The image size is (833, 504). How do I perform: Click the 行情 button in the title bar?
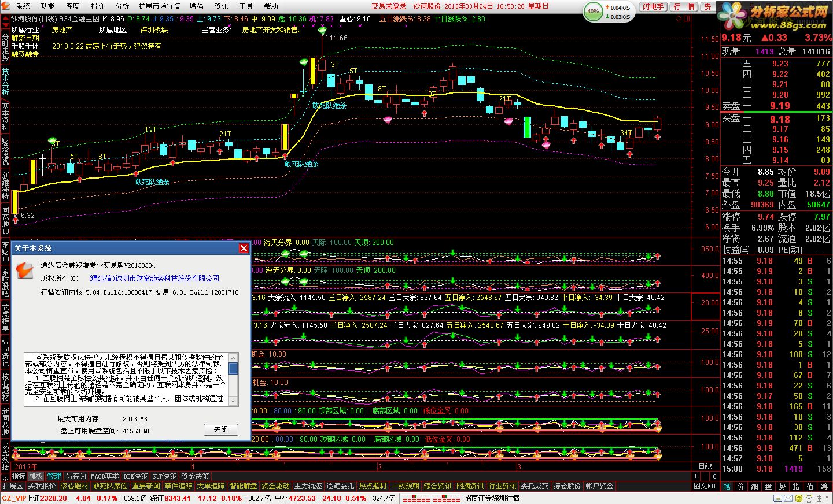click(x=684, y=6)
